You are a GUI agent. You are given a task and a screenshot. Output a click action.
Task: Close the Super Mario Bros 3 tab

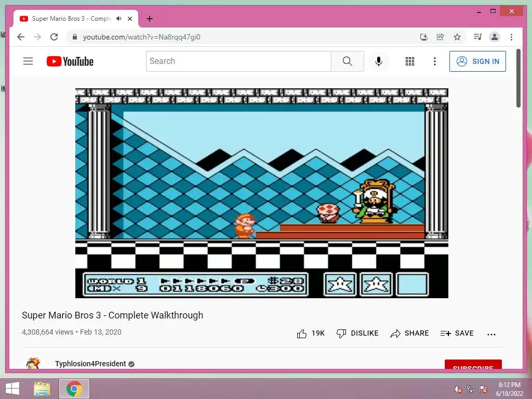click(130, 19)
